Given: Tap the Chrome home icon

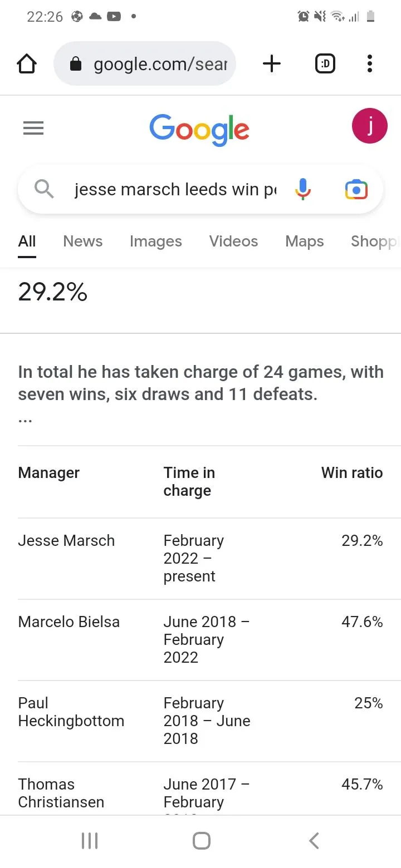Looking at the screenshot, I should 27,65.
